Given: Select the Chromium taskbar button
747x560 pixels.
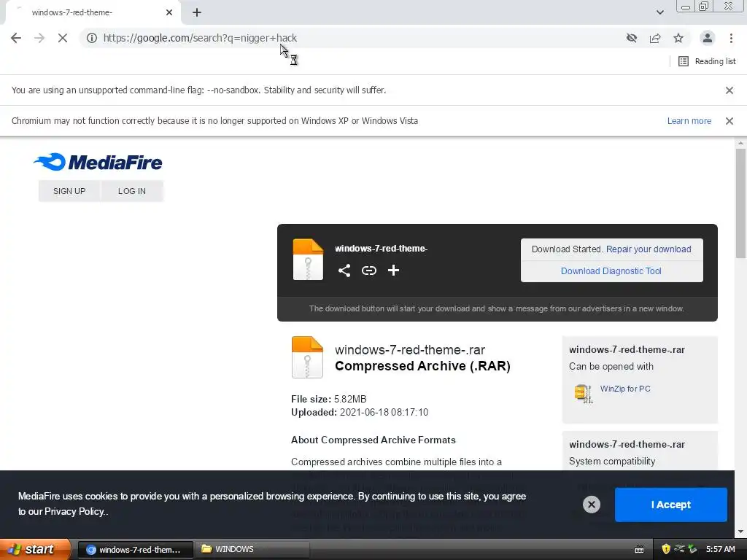Looking at the screenshot, I should 135,550.
